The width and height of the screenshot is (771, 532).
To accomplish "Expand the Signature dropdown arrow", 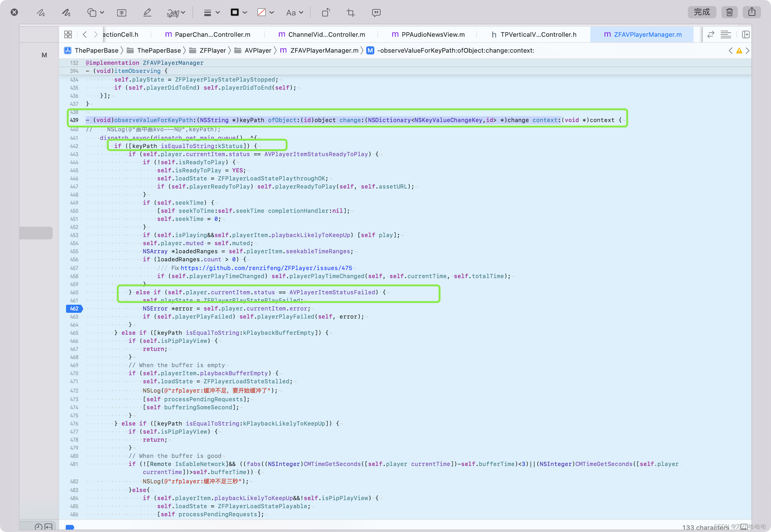I will click(x=183, y=13).
